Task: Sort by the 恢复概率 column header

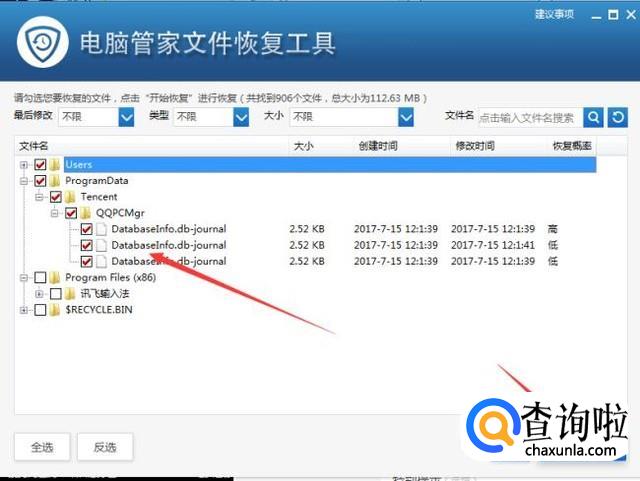Action: coord(572,146)
